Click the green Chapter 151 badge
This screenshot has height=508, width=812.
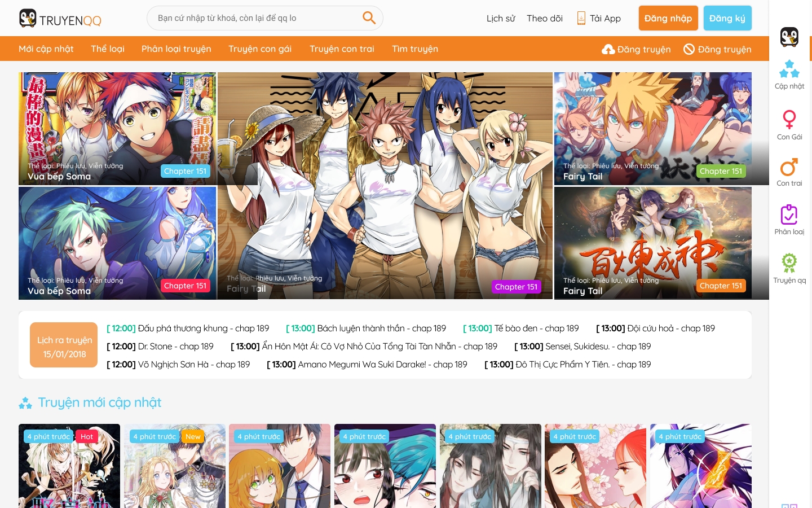click(721, 171)
